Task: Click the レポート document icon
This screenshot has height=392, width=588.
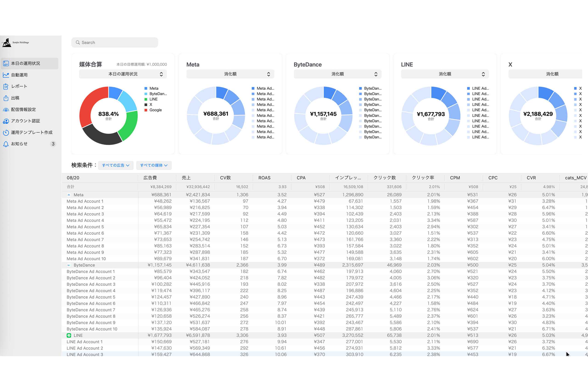Action: (x=6, y=87)
